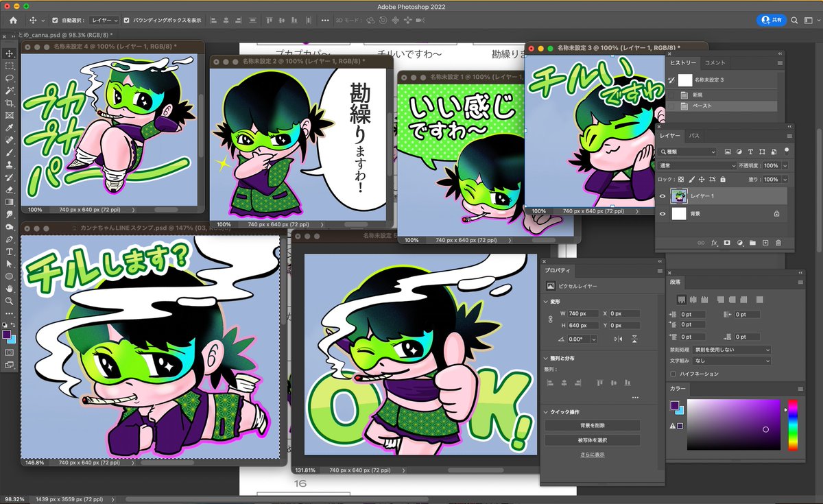
Task: Flip vertically in Properties panel
Action: coord(634,339)
